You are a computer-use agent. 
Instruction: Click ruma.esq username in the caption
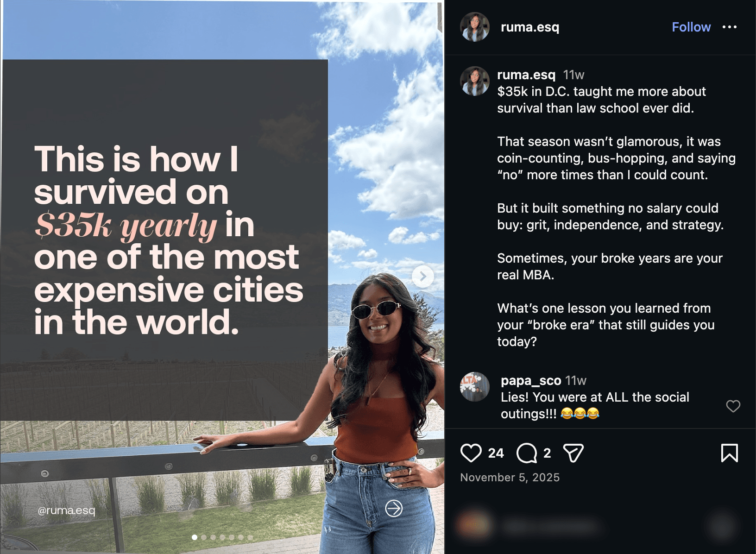526,75
